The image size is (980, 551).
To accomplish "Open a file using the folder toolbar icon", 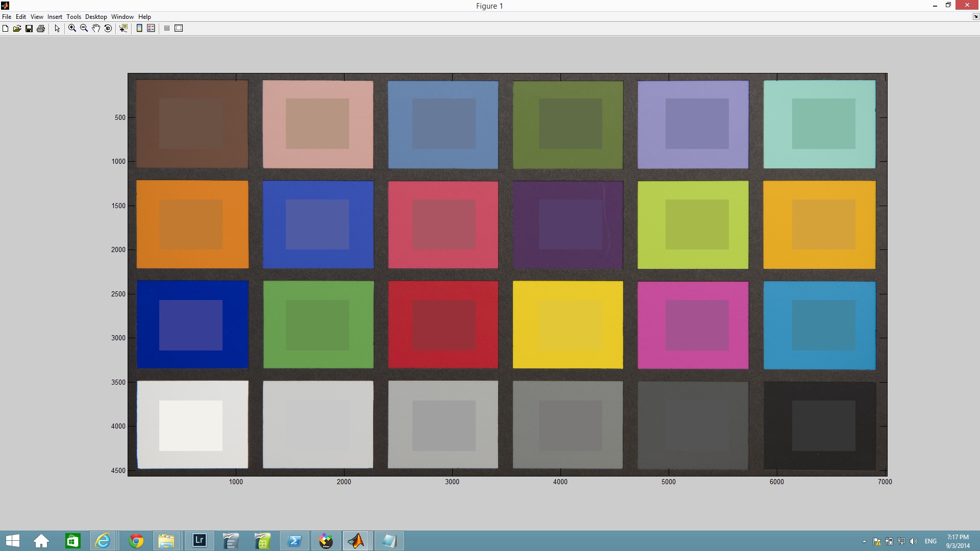I will click(x=17, y=29).
